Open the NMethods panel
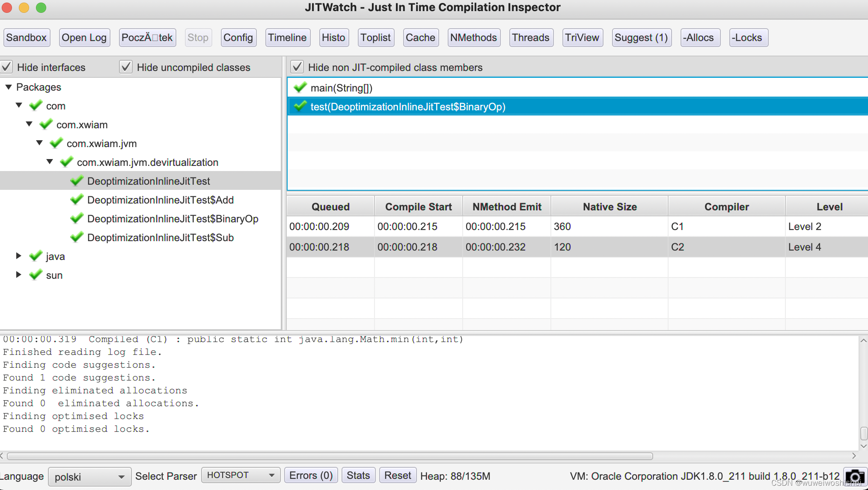The width and height of the screenshot is (868, 490). (x=473, y=38)
